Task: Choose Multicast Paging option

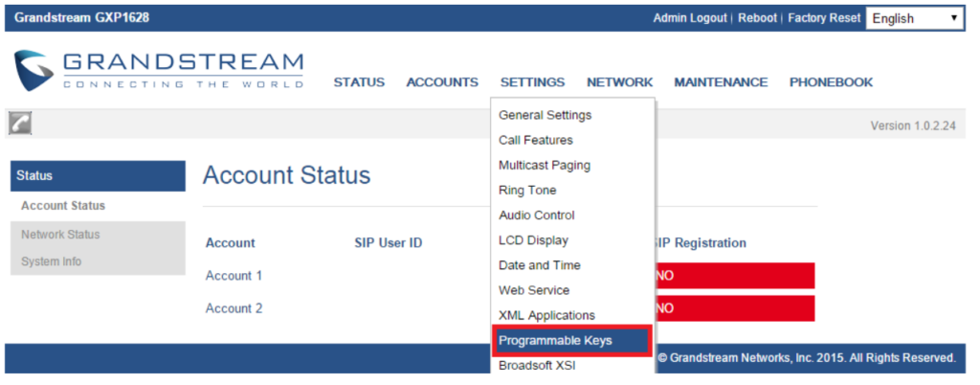Action: pos(572,165)
